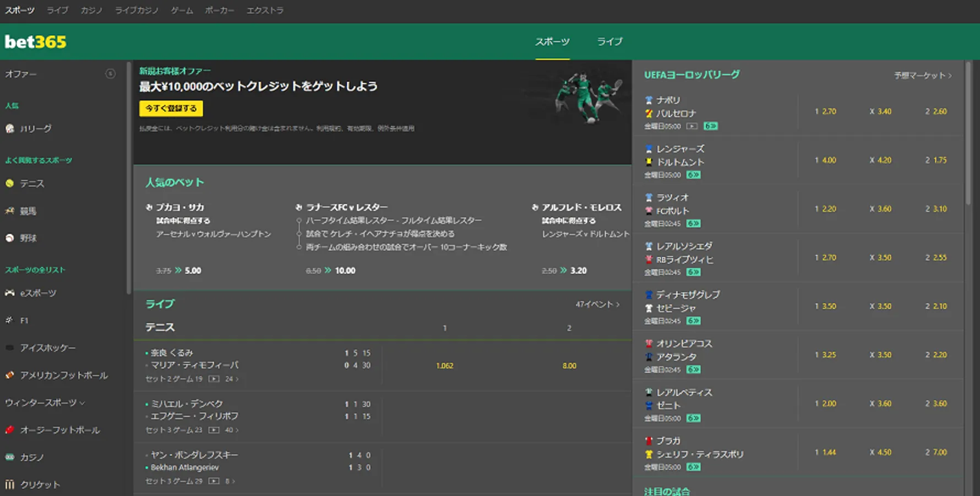Open the eスポーツ gamepad icon
The height and width of the screenshot is (496, 980).
pos(9,293)
